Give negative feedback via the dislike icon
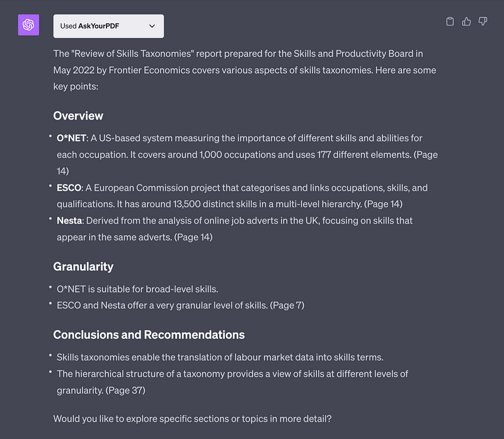This screenshot has width=504, height=439. (483, 21)
